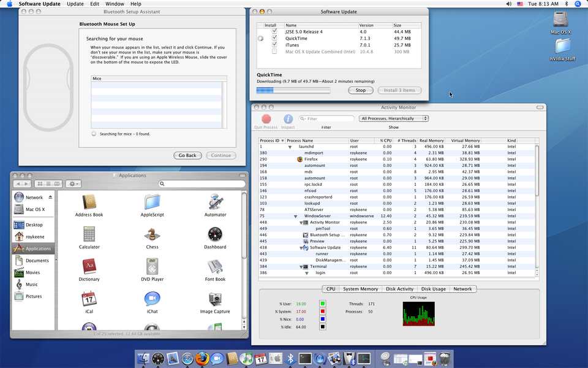The height and width of the screenshot is (368, 588).
Task: Stop the QuickTime download
Action: point(360,90)
